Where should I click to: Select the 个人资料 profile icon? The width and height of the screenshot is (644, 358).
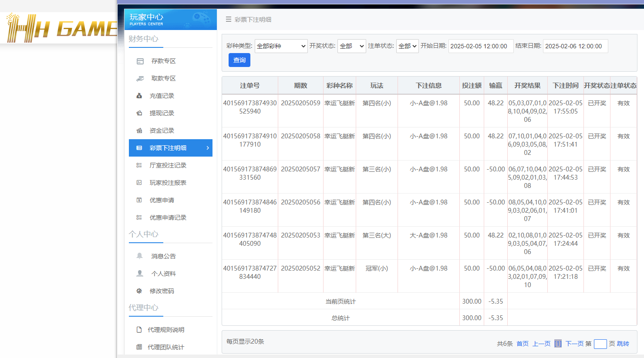139,273
